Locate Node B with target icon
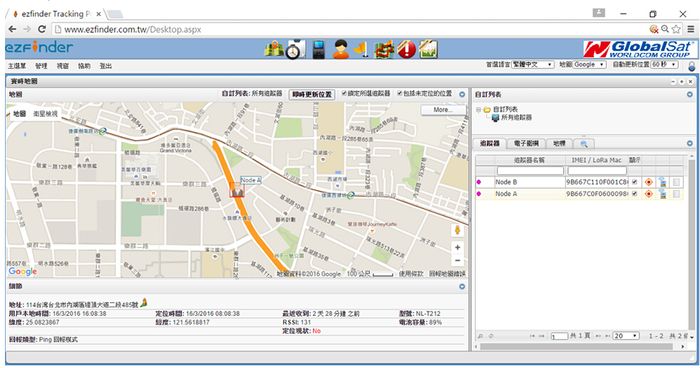 click(x=649, y=182)
